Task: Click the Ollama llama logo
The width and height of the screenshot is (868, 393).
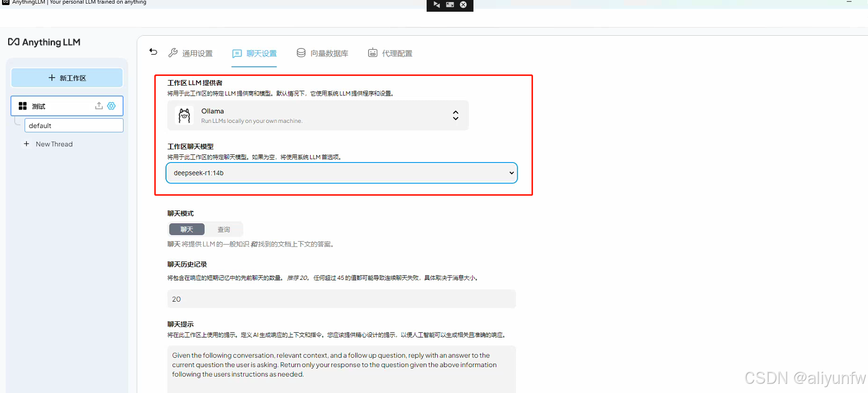Action: (x=184, y=115)
